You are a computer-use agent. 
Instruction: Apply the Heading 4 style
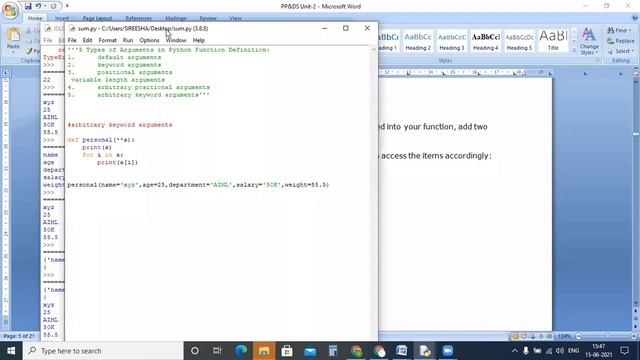coord(485,41)
